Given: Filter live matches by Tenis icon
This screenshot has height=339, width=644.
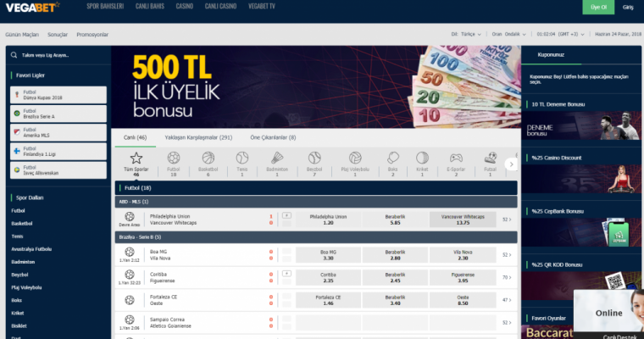Looking at the screenshot, I should pos(241,158).
